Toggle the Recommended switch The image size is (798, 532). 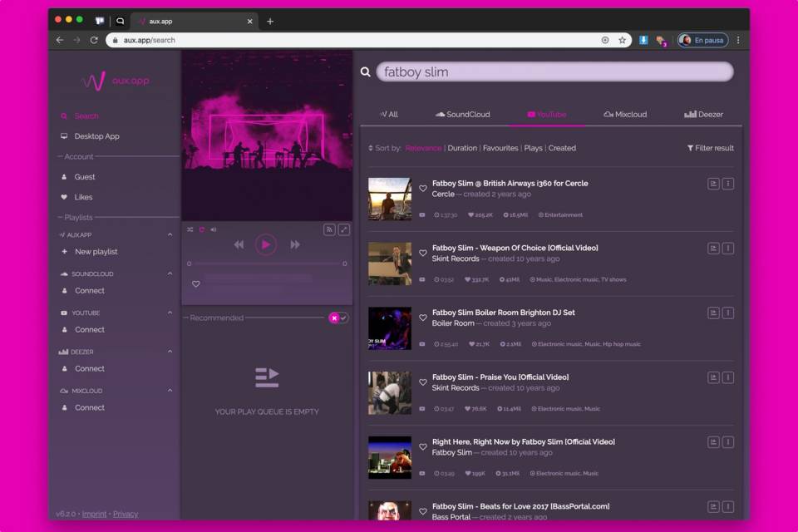point(338,318)
